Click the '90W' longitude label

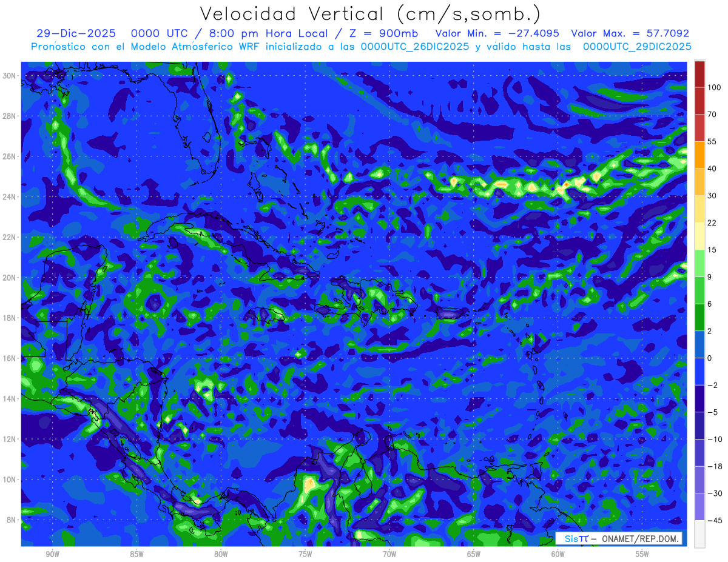click(53, 555)
